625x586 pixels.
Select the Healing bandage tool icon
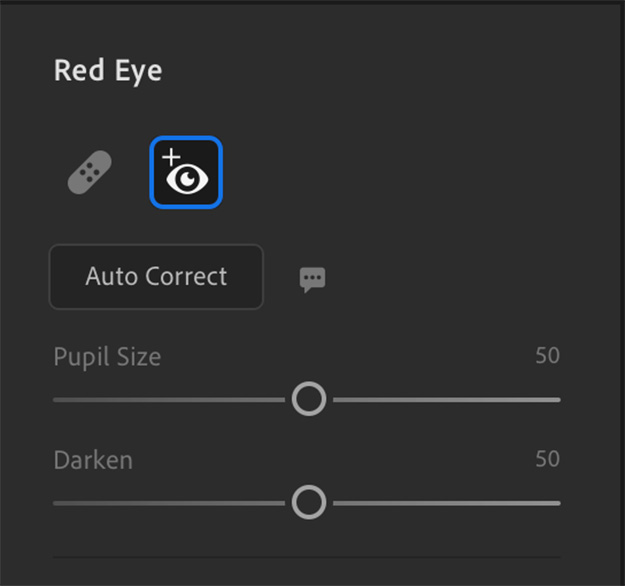[90, 172]
